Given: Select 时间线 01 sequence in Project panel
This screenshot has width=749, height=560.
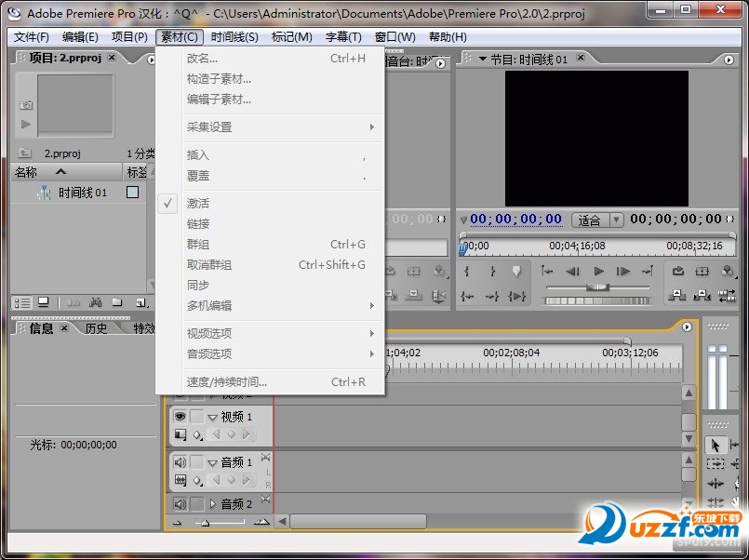Looking at the screenshot, I should tap(83, 193).
